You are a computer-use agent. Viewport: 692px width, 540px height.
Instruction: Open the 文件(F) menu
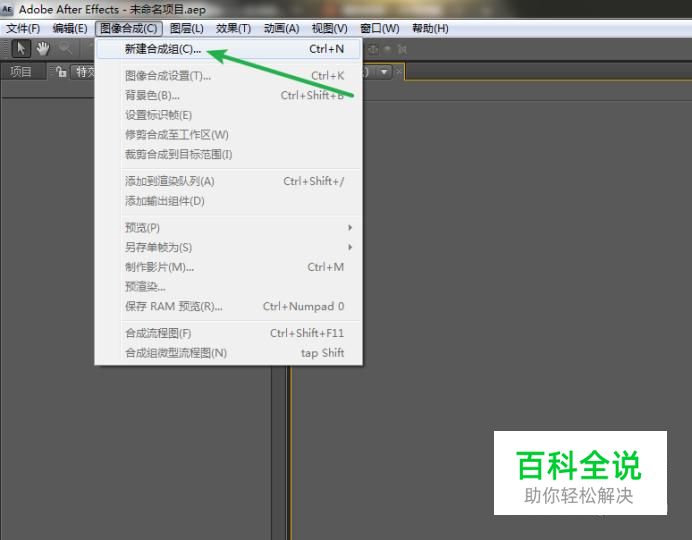pyautogui.click(x=23, y=29)
